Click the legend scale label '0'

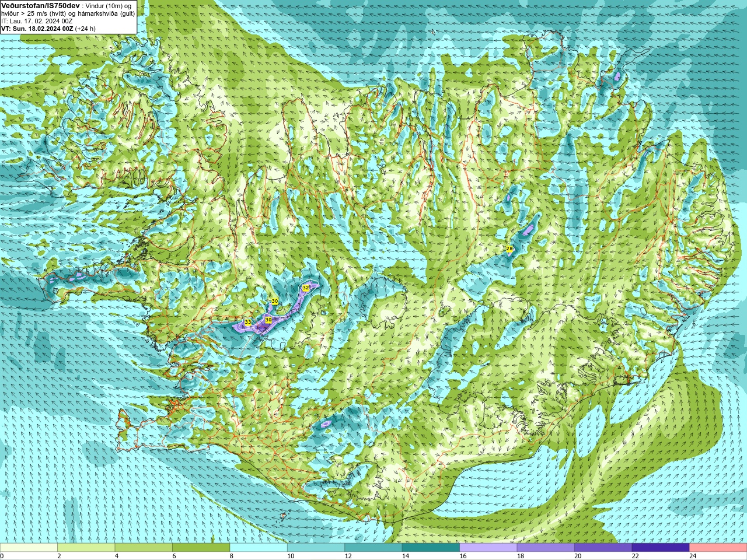(2, 556)
